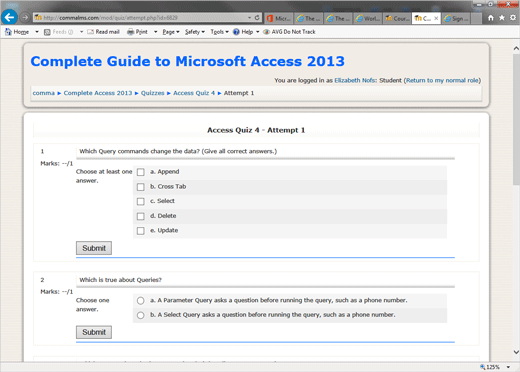Open the Page menu

coord(171,32)
